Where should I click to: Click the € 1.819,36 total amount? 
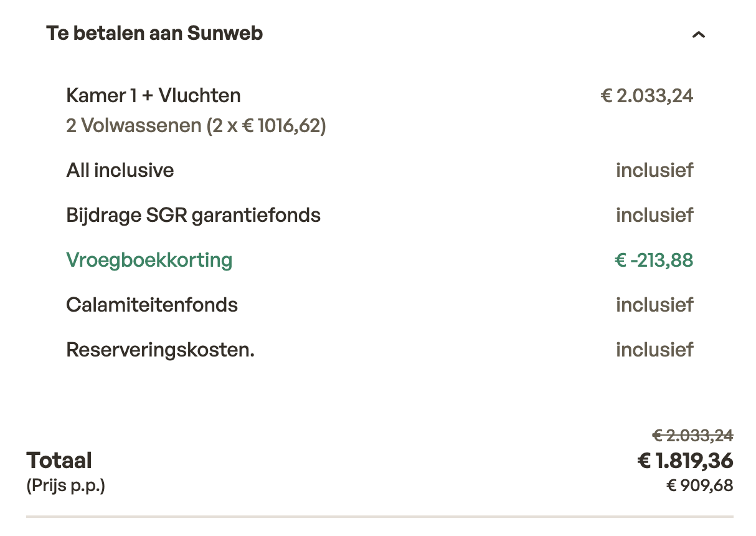[685, 461]
